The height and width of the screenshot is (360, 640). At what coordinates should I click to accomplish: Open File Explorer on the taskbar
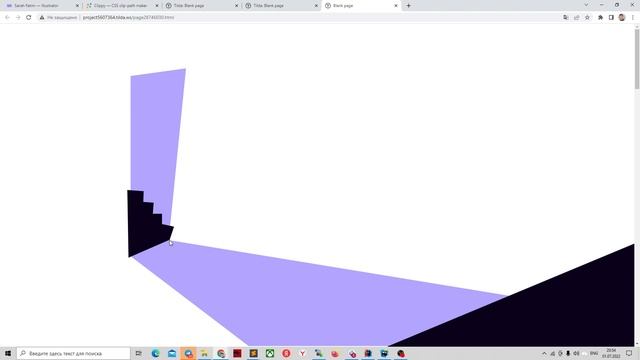[x=204, y=353]
